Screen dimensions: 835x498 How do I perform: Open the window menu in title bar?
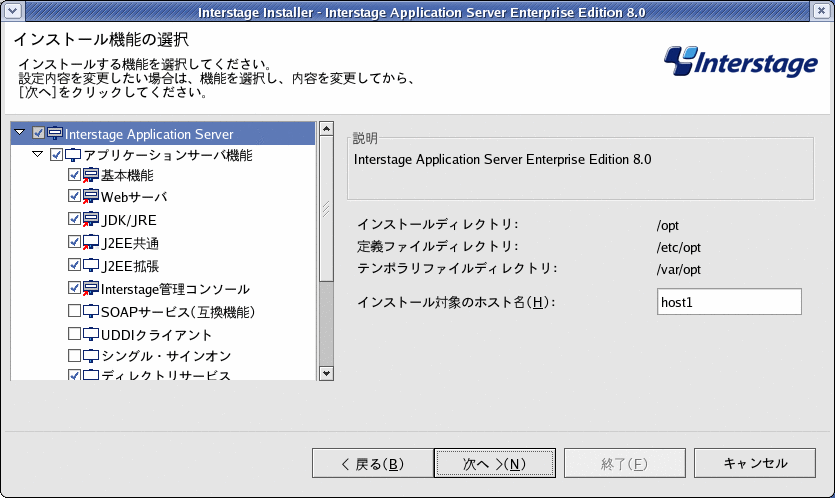(x=12, y=11)
